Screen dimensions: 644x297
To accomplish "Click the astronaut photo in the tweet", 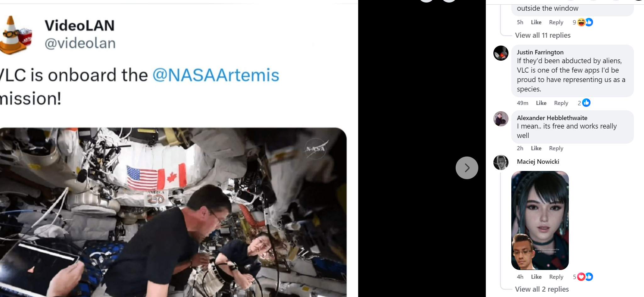I will click(x=173, y=212).
